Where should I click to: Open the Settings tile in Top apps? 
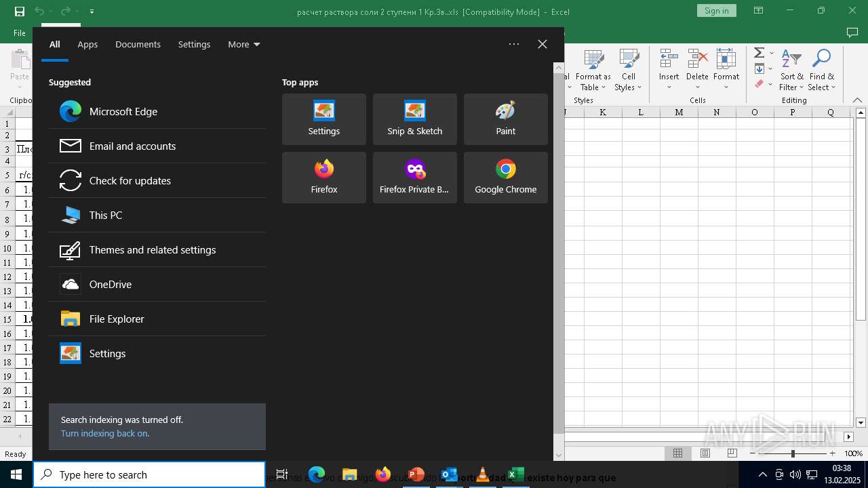[x=324, y=119]
